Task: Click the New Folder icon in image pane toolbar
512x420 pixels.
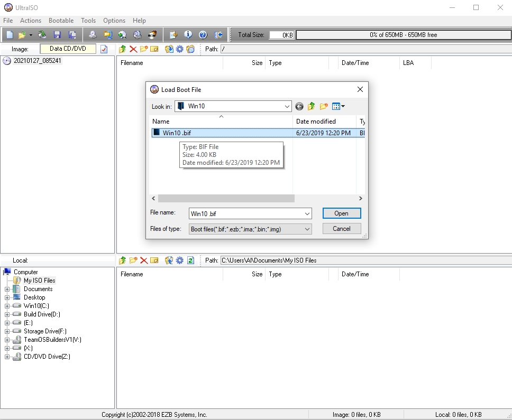Action: click(x=144, y=49)
